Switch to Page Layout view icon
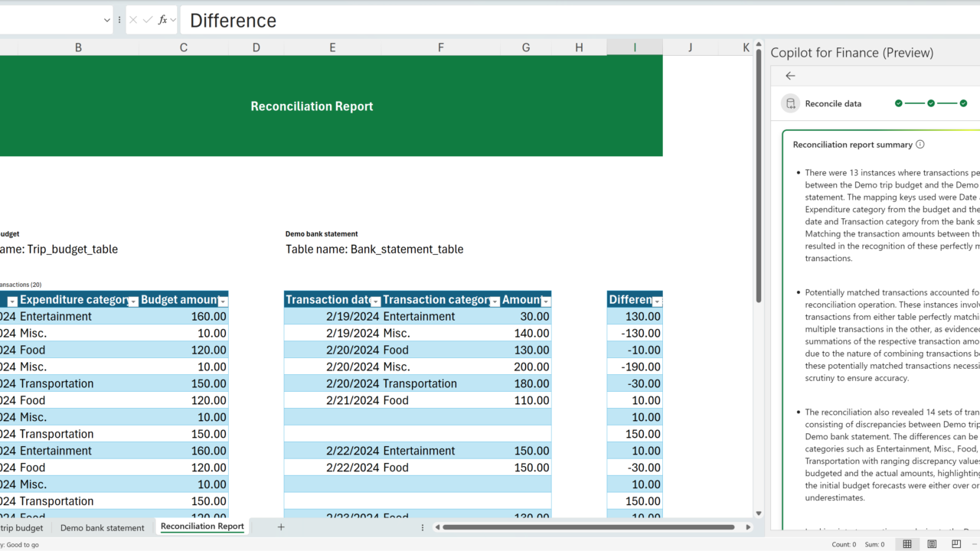This screenshot has width=980, height=551. [x=932, y=544]
